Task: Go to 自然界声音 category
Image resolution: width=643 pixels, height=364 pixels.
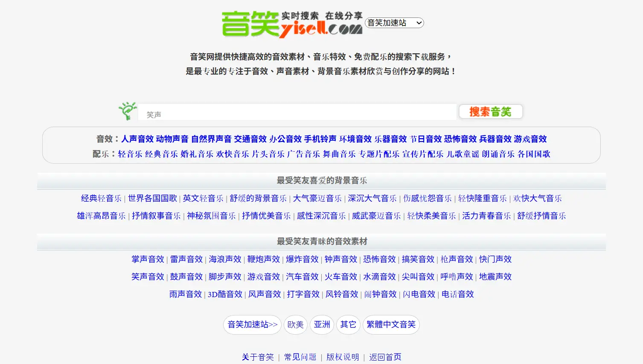Action: tap(211, 139)
